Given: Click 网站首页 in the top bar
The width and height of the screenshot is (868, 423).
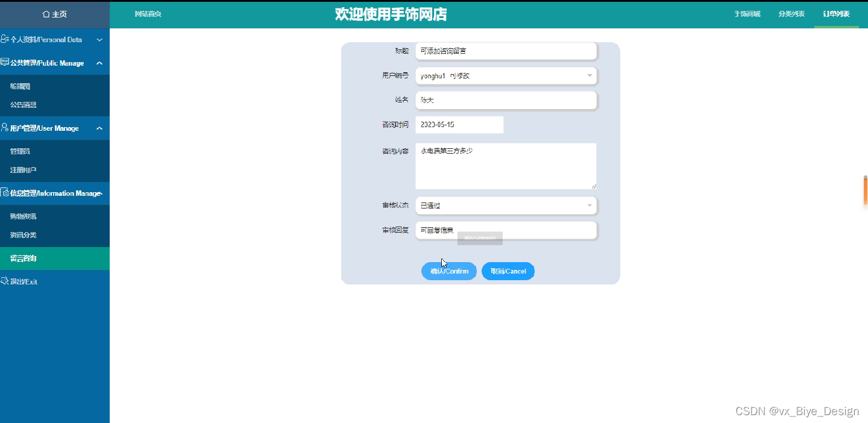Looking at the screenshot, I should tap(148, 14).
